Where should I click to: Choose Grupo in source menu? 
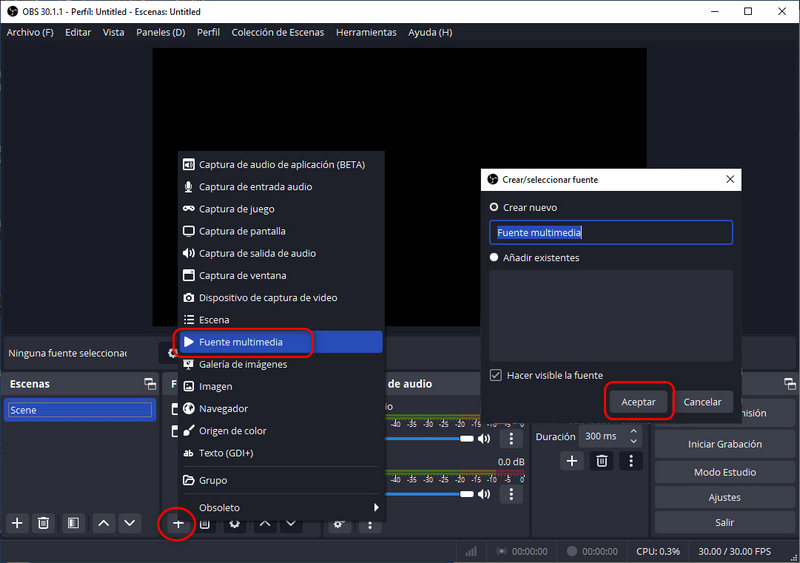coord(281,480)
